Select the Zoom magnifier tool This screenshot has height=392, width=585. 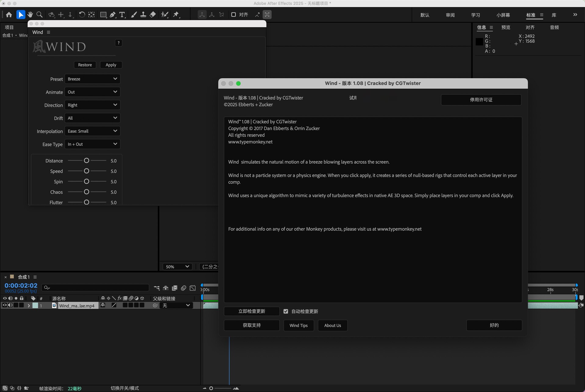point(39,15)
